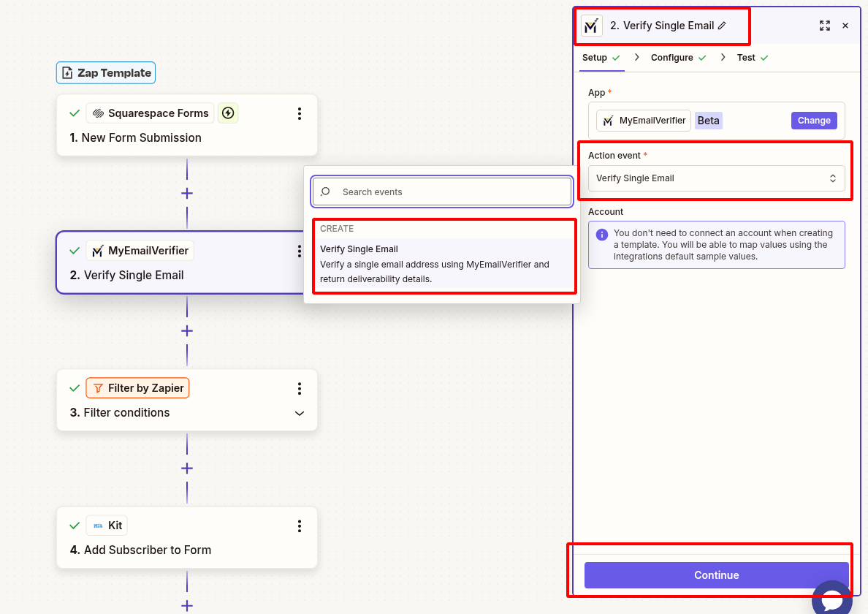Click the magnifier icon in the events search
This screenshot has height=614, width=868.
point(324,192)
